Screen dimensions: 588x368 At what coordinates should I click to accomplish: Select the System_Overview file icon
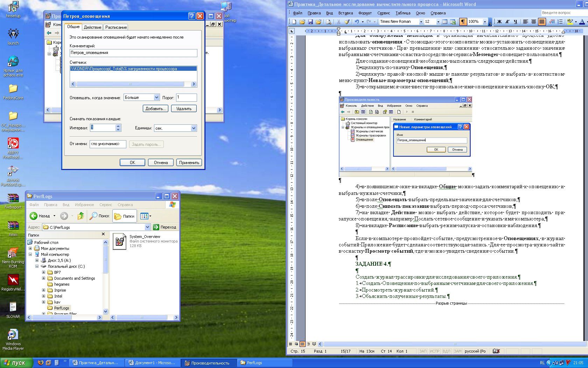click(x=120, y=241)
